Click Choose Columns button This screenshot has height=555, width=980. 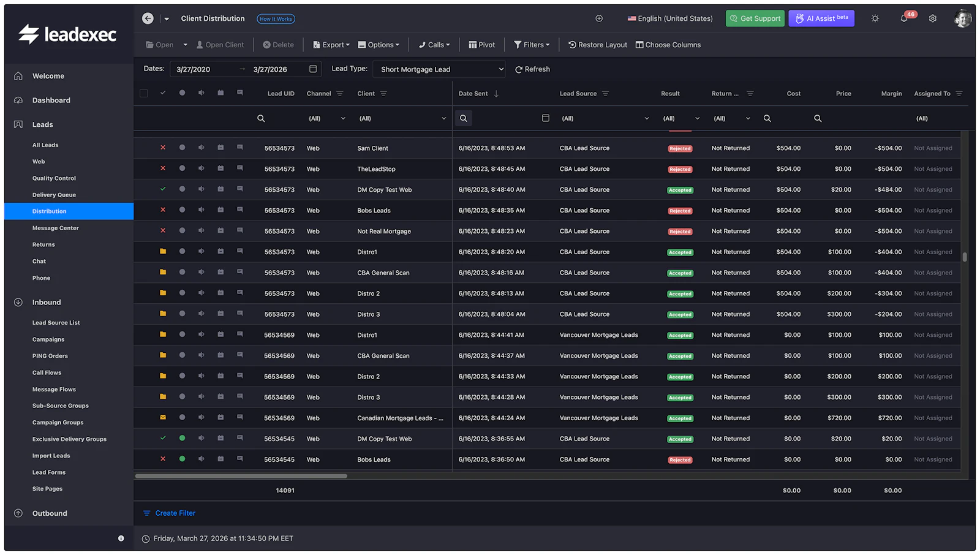click(x=668, y=45)
